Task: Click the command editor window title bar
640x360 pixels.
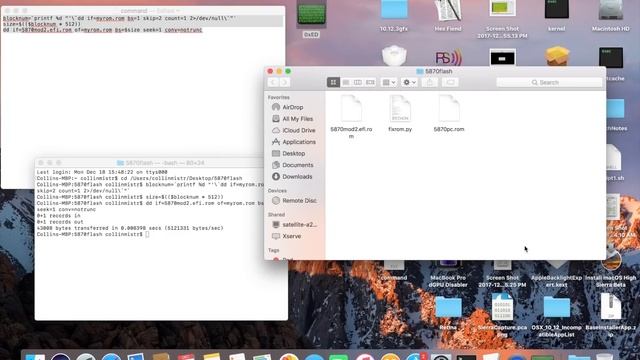Action: 143,11
